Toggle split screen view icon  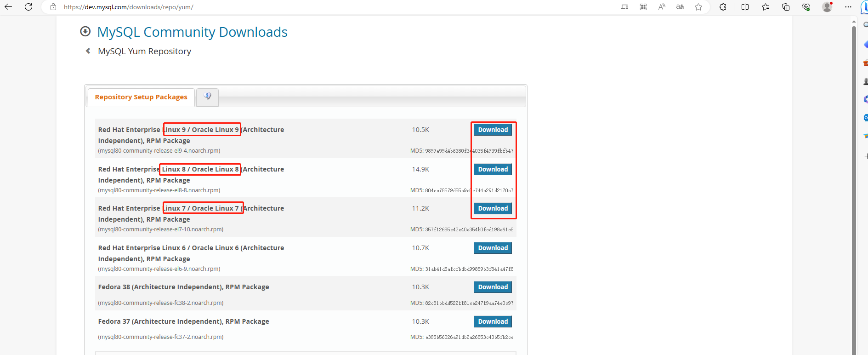tap(745, 7)
